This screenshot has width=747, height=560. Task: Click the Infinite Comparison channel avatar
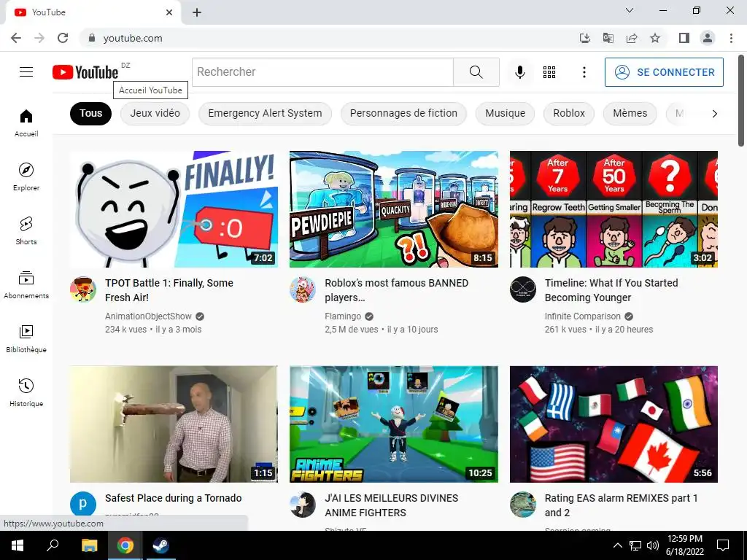coord(522,289)
